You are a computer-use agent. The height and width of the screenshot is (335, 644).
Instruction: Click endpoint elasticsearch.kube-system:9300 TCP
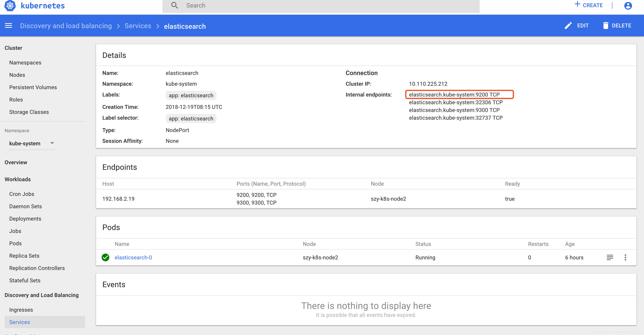click(x=454, y=110)
